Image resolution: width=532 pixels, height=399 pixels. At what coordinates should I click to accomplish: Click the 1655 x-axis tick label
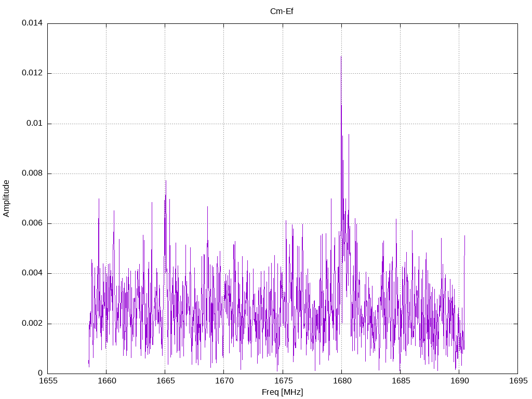pyautogui.click(x=48, y=381)
